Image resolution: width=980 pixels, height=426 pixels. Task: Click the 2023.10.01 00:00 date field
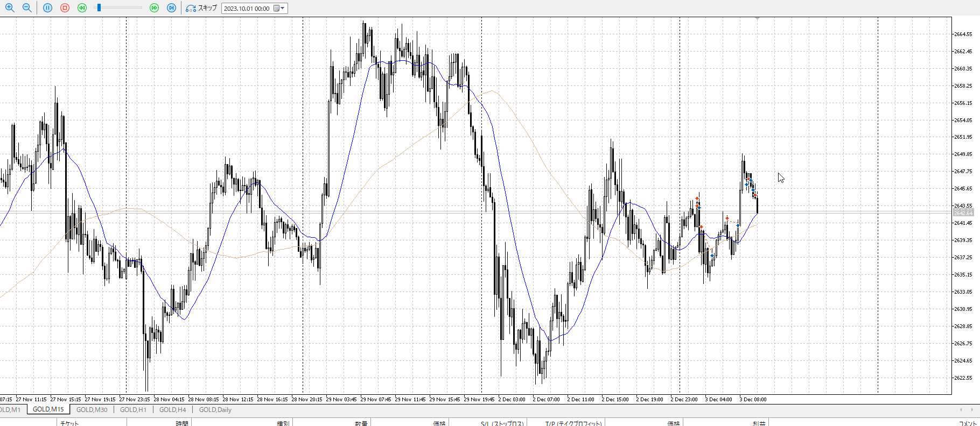[x=247, y=9]
